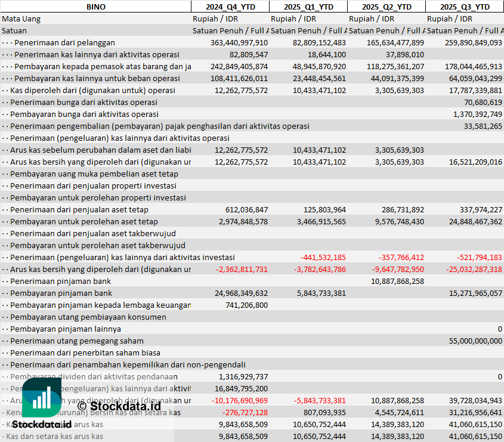This screenshot has width=504, height=442.
Task: Select the BINO header cell
Action: pos(95,7)
